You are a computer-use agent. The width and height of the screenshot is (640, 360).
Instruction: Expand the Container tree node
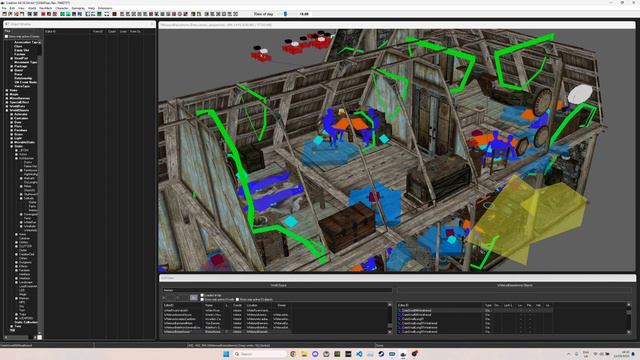(11, 118)
